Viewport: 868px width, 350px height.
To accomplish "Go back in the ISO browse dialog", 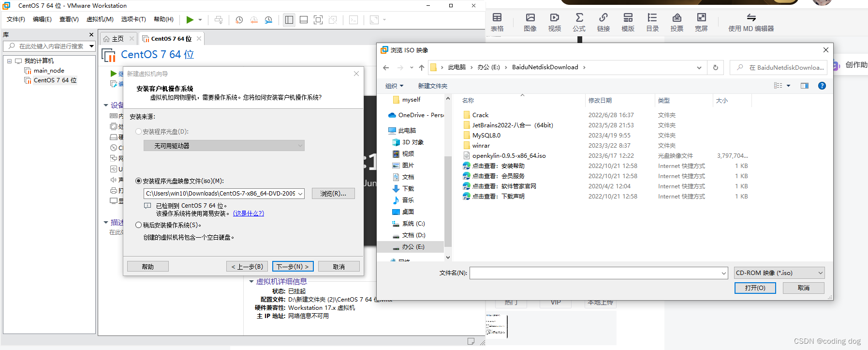I will [386, 68].
